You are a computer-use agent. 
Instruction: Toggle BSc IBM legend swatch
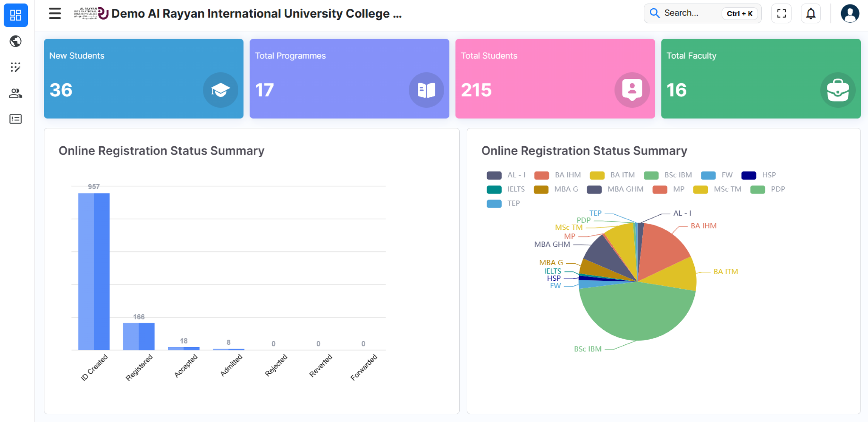pos(651,175)
